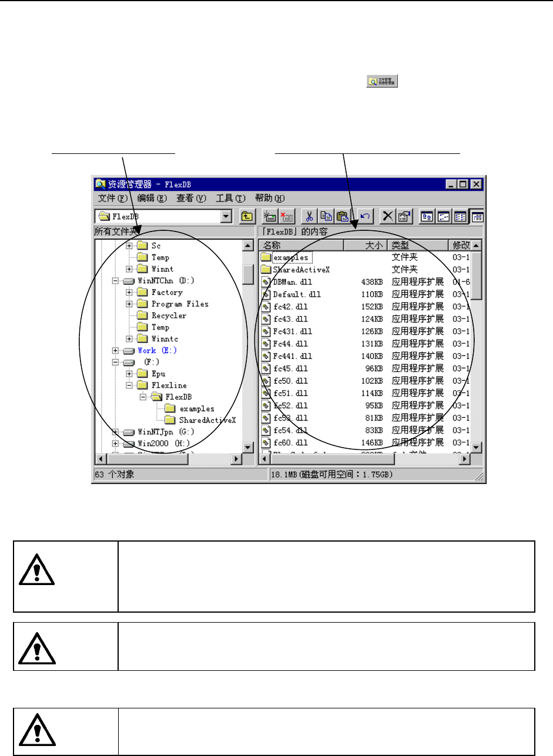Click the Work (E:) drive icon
The width and height of the screenshot is (553, 756).
(129, 351)
